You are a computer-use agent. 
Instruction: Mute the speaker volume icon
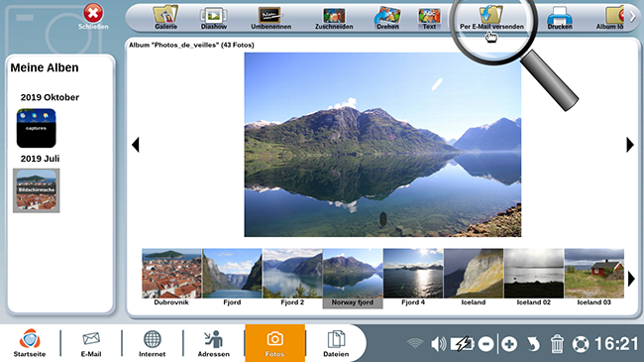(438, 344)
